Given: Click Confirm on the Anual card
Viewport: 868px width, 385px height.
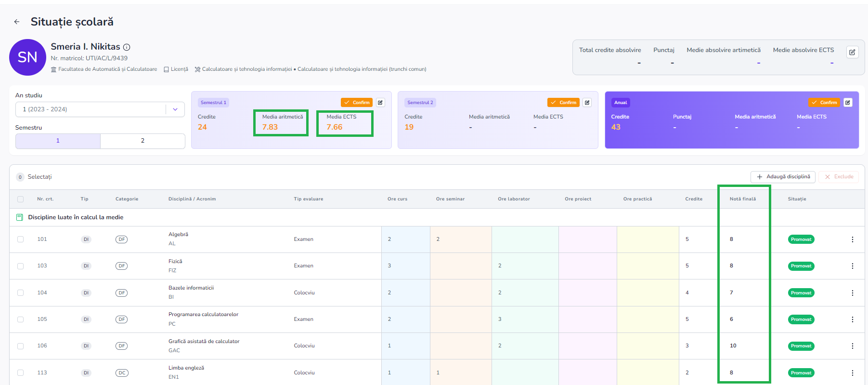Looking at the screenshot, I should (x=824, y=103).
